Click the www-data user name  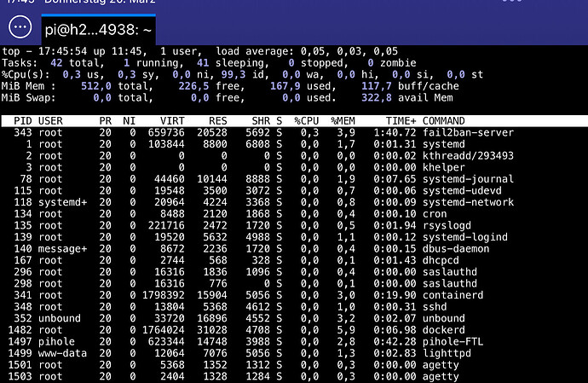point(62,354)
